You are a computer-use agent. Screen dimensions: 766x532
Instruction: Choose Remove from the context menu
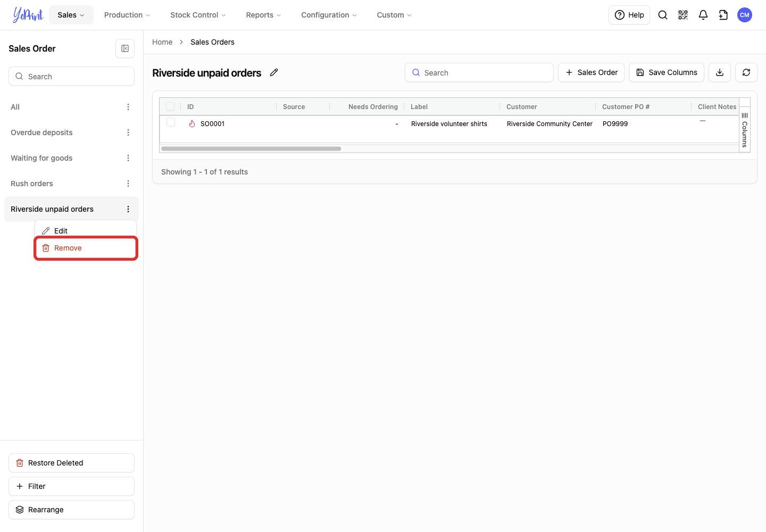pyautogui.click(x=86, y=248)
